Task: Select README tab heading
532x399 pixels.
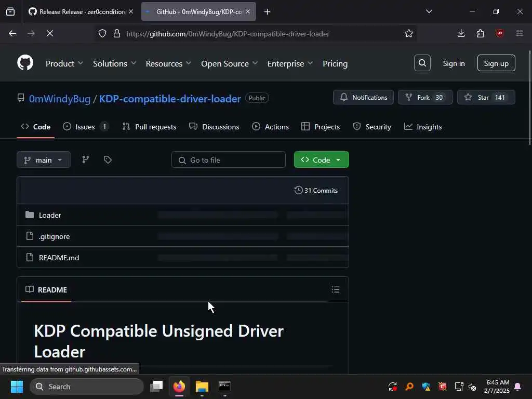Action: (x=46, y=290)
